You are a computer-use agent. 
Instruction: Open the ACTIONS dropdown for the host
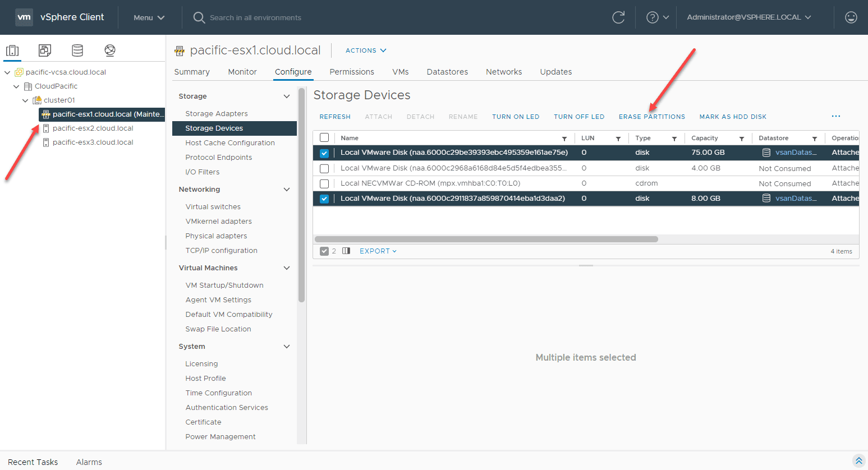coord(366,50)
